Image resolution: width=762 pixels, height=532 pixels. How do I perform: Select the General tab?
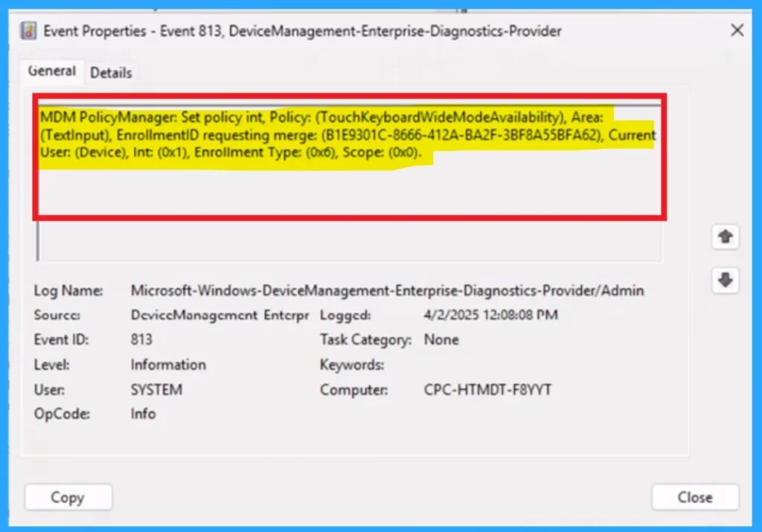[51, 71]
